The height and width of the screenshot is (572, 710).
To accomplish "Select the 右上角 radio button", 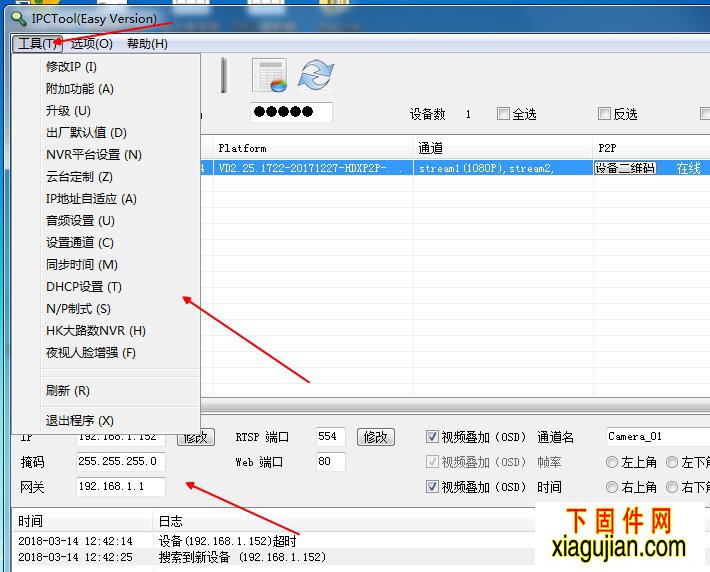I will (612, 487).
